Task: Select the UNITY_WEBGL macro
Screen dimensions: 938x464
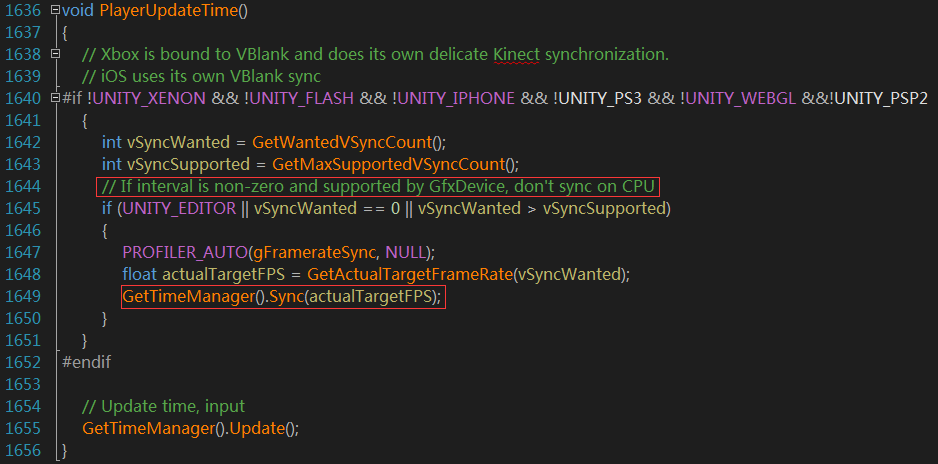Action: [741, 99]
